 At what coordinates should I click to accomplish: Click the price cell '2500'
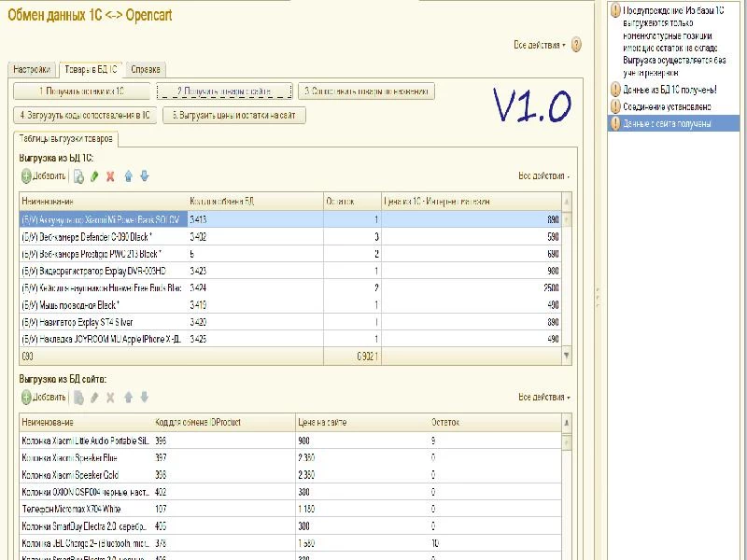coord(472,288)
